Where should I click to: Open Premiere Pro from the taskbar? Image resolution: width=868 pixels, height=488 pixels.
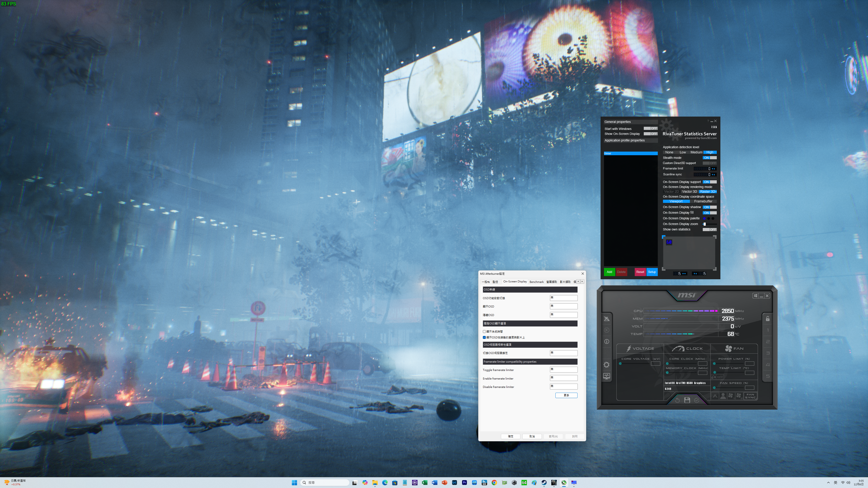[x=464, y=483]
